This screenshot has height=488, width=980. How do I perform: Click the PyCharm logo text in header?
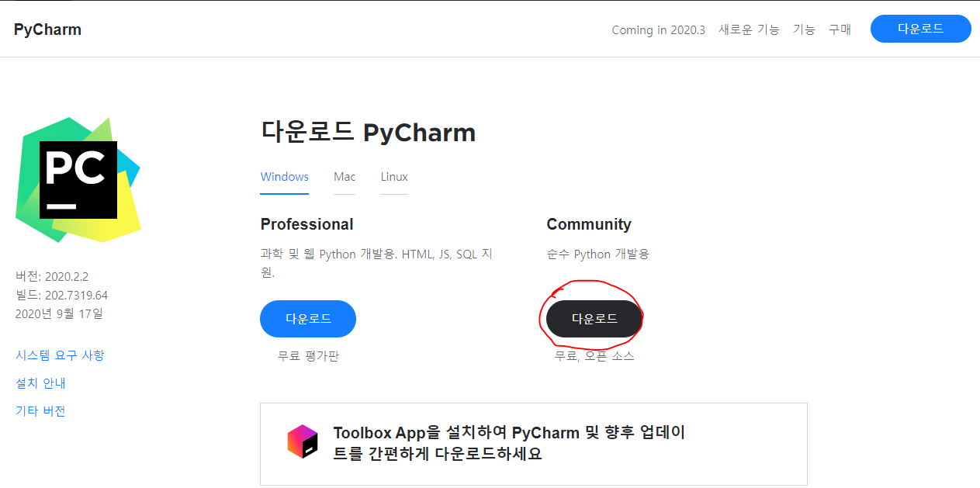pos(47,29)
